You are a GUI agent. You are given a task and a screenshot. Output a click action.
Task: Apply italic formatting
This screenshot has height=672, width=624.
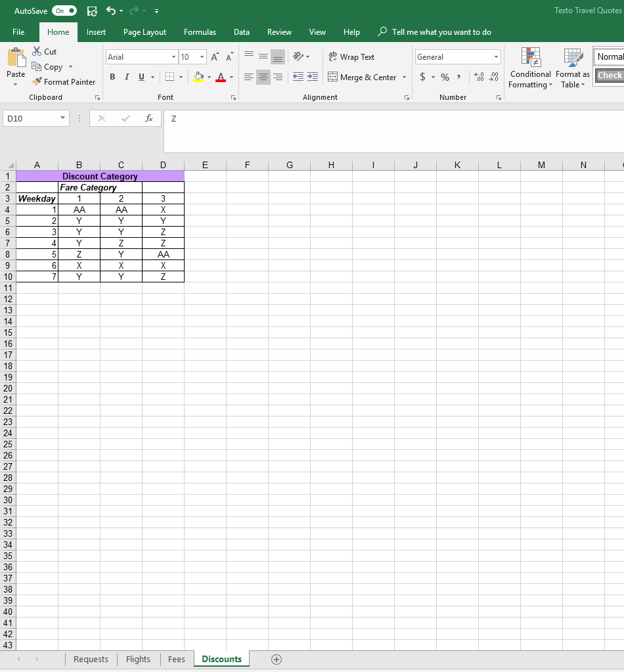pyautogui.click(x=126, y=77)
